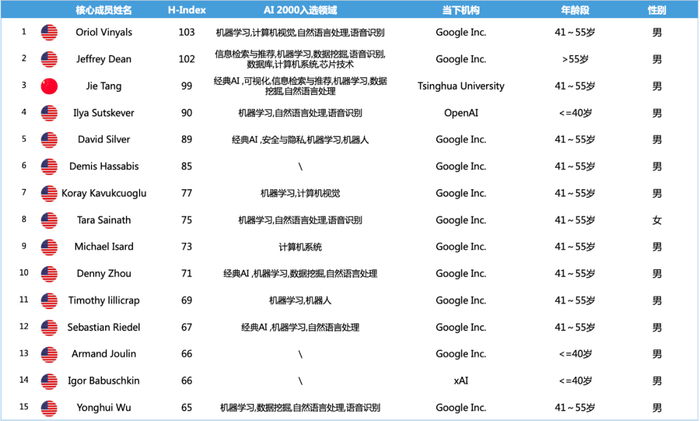The width and height of the screenshot is (700, 421).
Task: Click H-Index value 75
Action: click(x=187, y=220)
